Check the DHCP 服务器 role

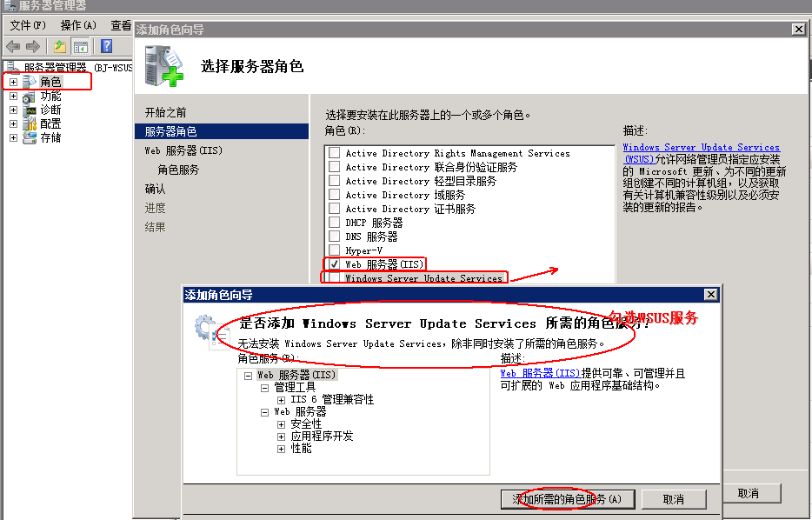[335, 223]
